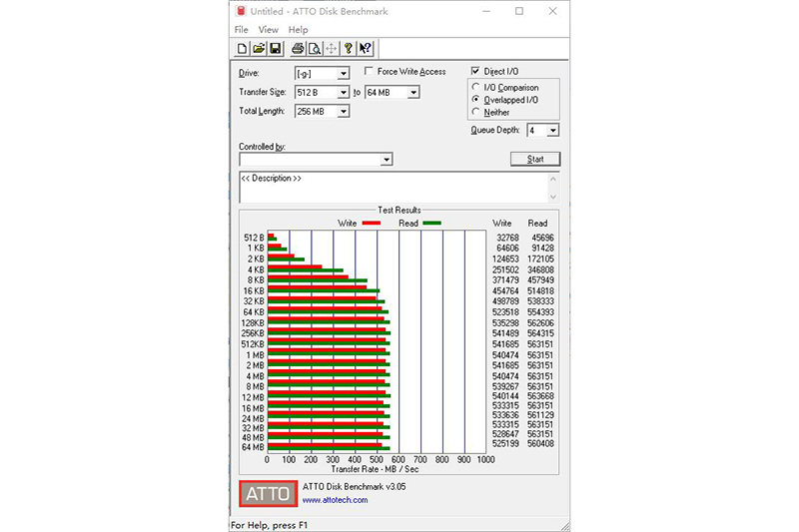The width and height of the screenshot is (799, 532).
Task: Uncheck the Direct I/O checkbox
Action: pos(475,72)
